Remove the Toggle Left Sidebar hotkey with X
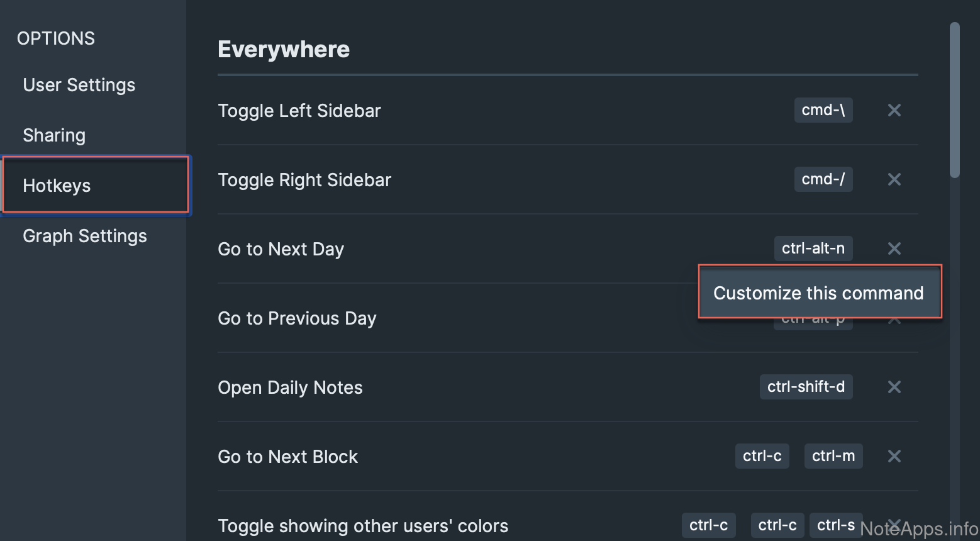The image size is (980, 541). click(x=894, y=110)
